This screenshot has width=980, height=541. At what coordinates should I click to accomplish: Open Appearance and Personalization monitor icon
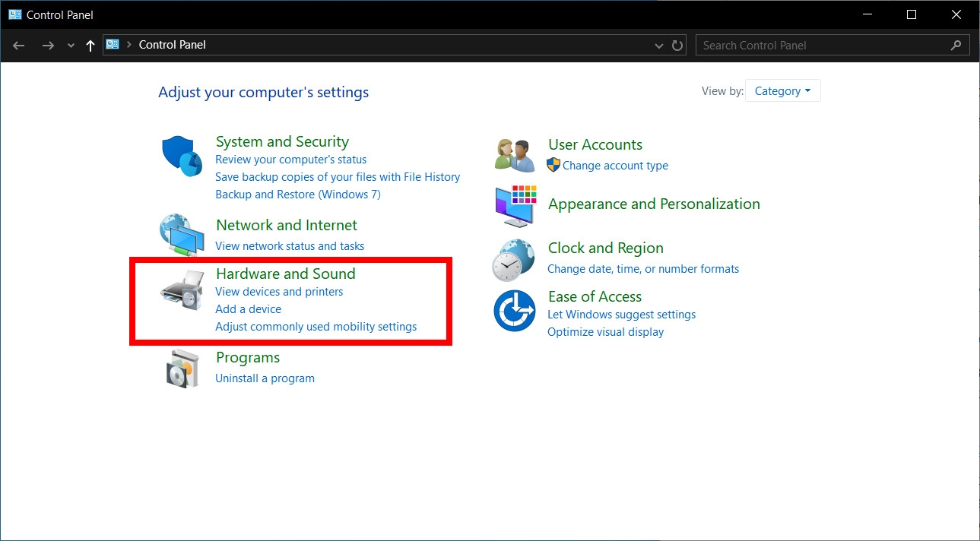pos(515,205)
